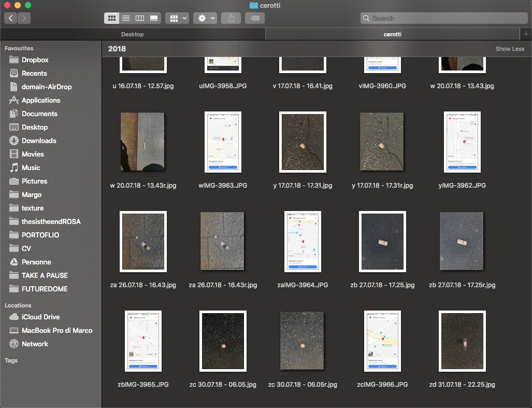Select file name zb 27.07.18 - 17.25.jpg
The height and width of the screenshot is (408, 532).
(382, 285)
